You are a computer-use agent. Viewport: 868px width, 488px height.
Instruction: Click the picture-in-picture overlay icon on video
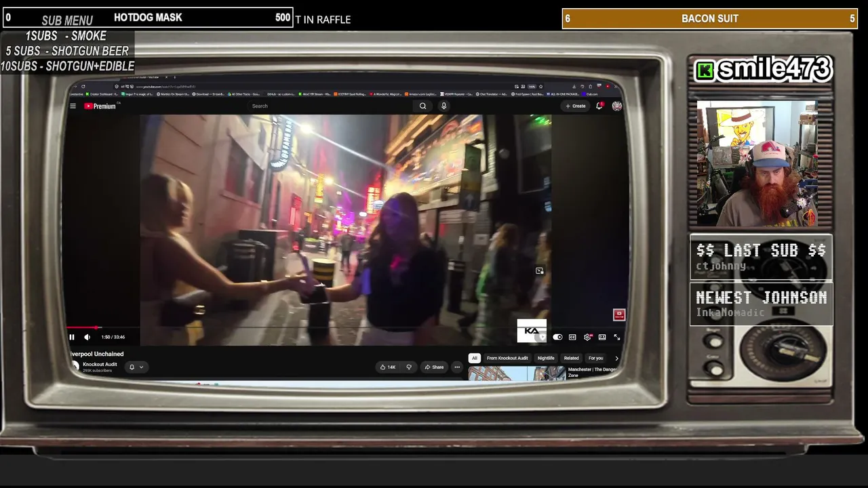539,270
